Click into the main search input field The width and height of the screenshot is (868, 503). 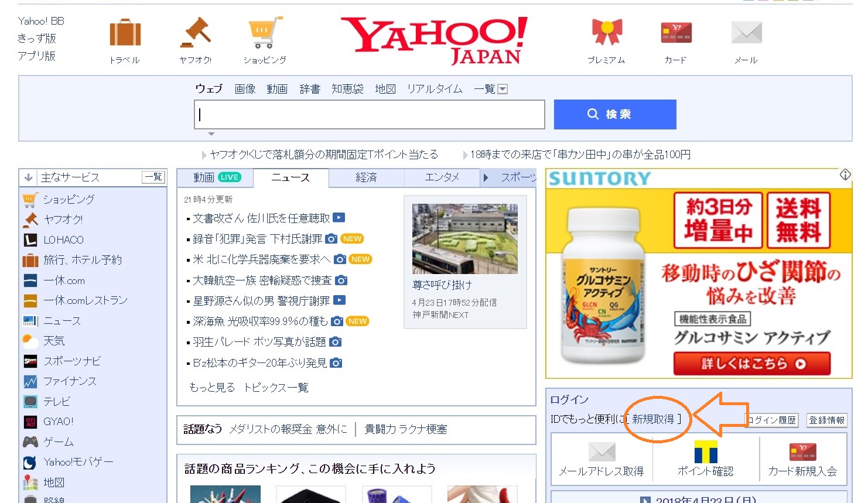[370, 114]
